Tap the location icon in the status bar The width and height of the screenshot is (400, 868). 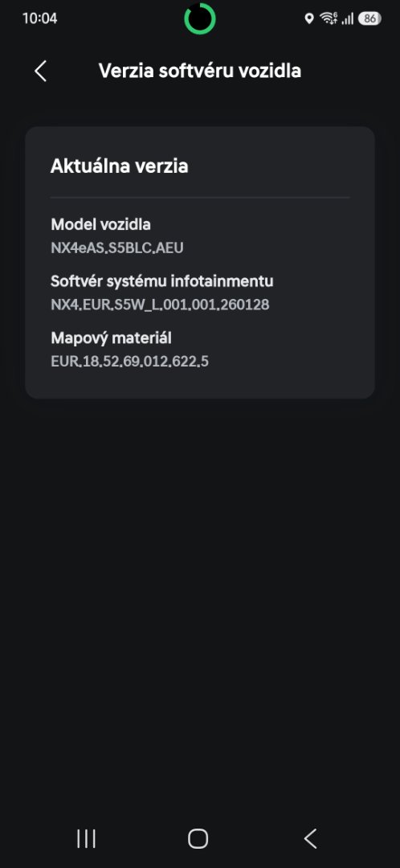[x=309, y=18]
